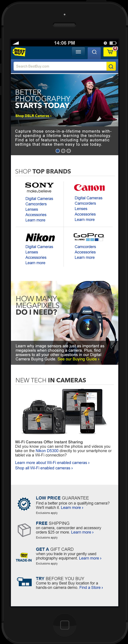Image resolution: width=128 pixels, height=644 pixels.
Task: Open the Nikon D5300 link
Action: pos(47,451)
